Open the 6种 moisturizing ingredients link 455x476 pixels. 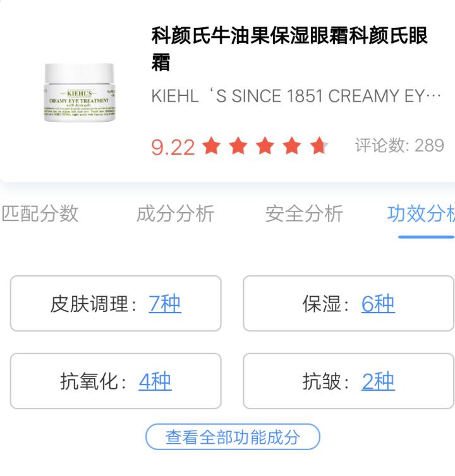point(378,304)
